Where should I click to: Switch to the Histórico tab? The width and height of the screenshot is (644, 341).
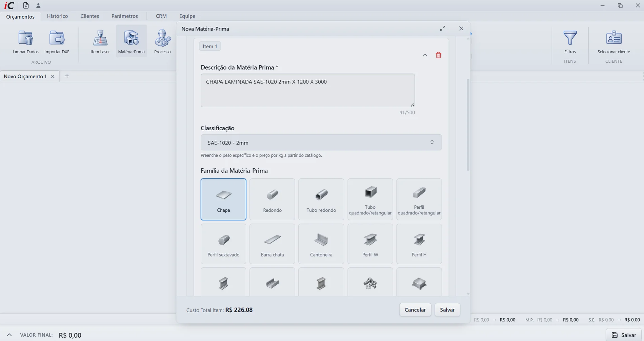tap(57, 16)
